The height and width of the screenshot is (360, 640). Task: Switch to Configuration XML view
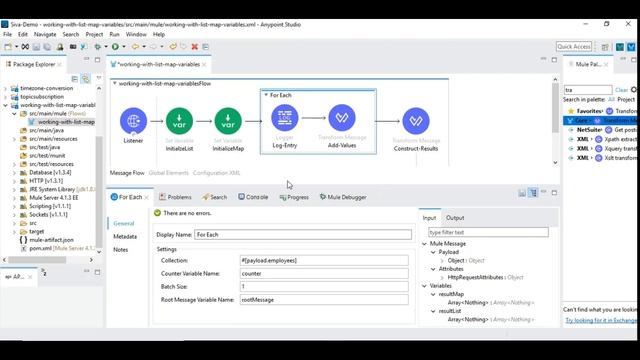[216, 173]
